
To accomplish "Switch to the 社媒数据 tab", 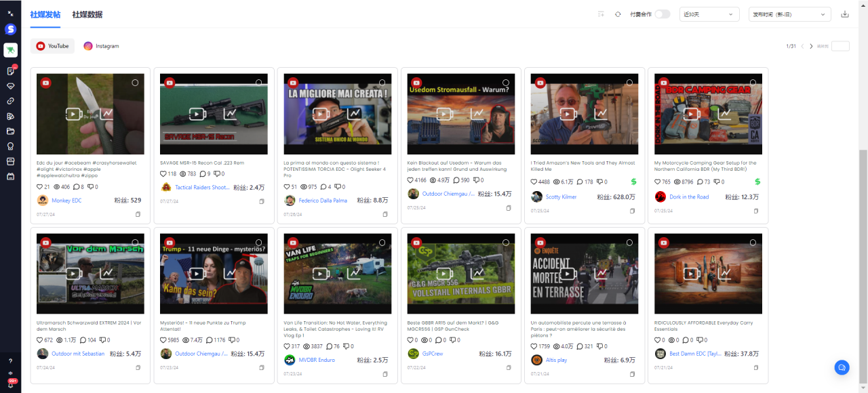I will 87,14.
